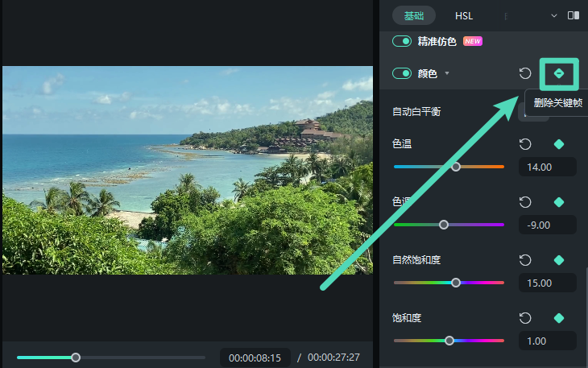Toggle the 精准仿色 switch
Screen dimensions: 588x368
pyautogui.click(x=402, y=41)
